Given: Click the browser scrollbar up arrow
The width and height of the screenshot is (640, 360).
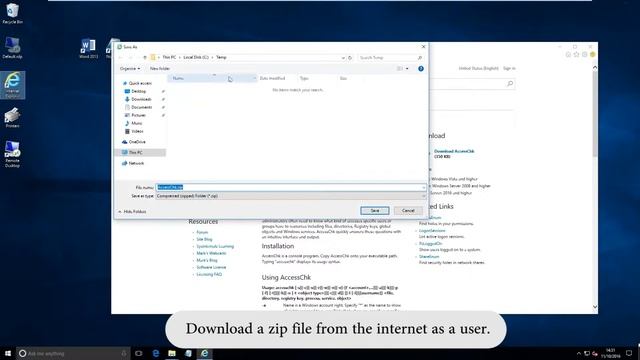Looking at the screenshot, I should point(595,67).
